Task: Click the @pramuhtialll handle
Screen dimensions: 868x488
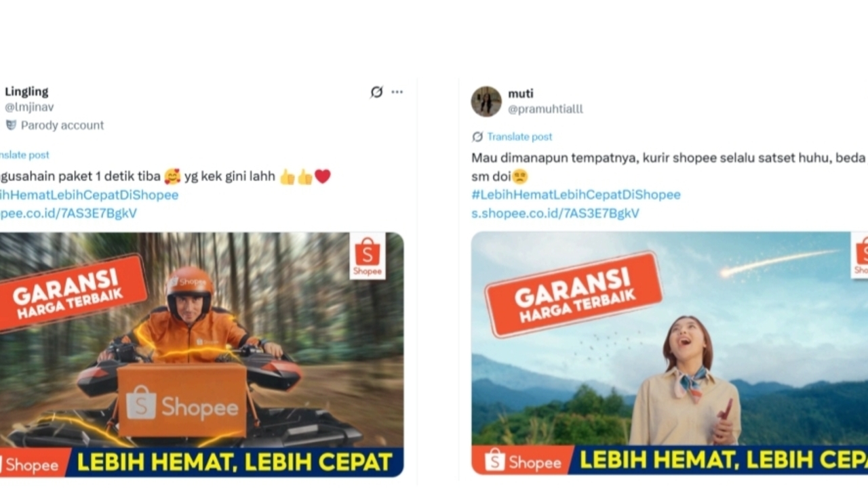Action: [x=545, y=109]
